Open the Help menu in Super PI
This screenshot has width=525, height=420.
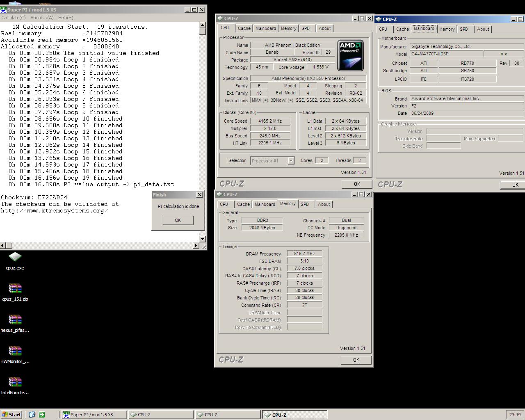[66, 18]
